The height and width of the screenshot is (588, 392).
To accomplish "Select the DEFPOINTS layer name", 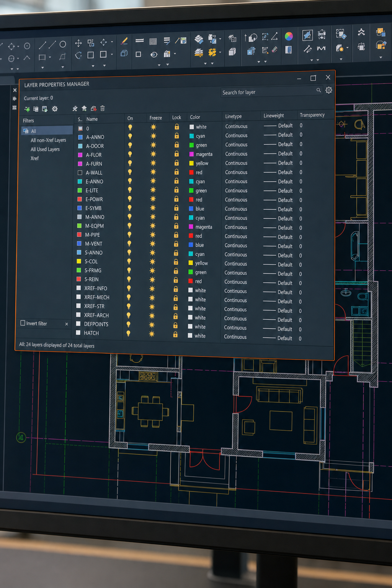I will (96, 324).
